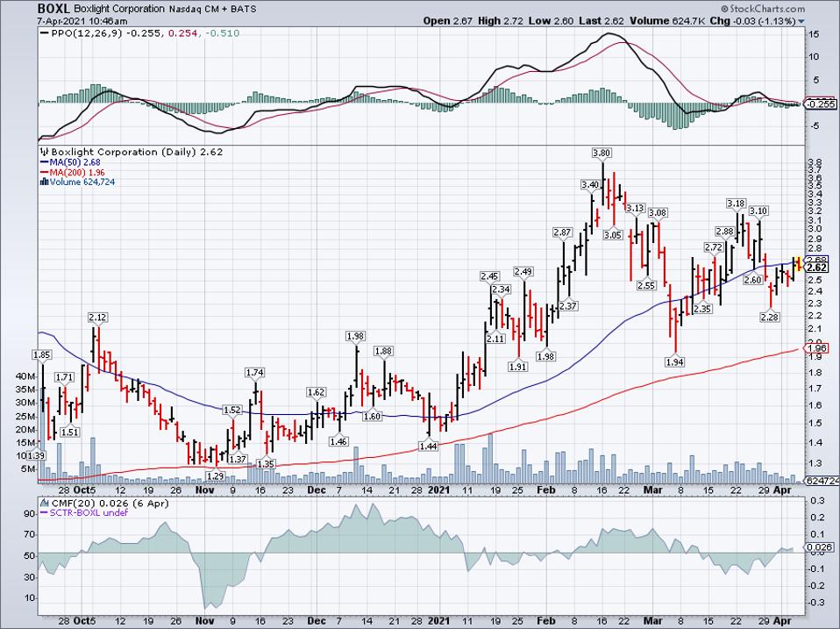Image resolution: width=840 pixels, height=629 pixels.
Task: Click the 3.18 price label
Action: (736, 204)
